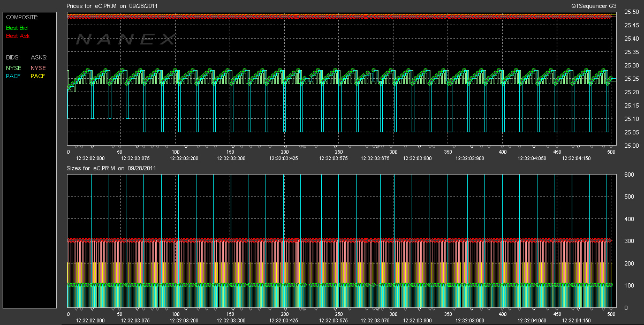The width and height of the screenshot is (644, 325).
Task: Click the 25.25 price axis label
Action: point(631,79)
